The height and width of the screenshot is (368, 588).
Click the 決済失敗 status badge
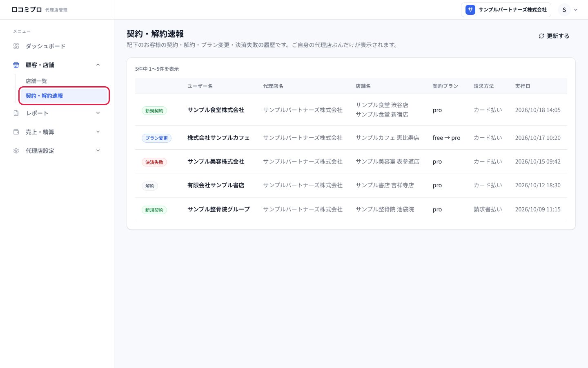pos(154,162)
